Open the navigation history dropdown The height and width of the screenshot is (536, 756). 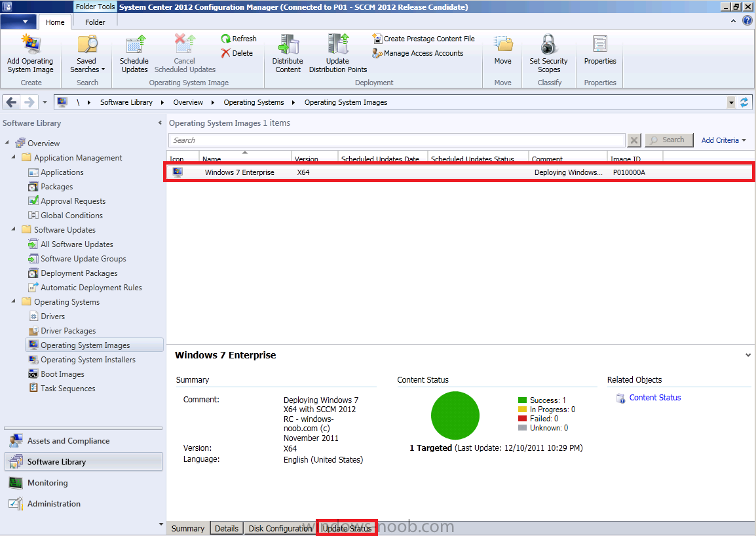coord(45,102)
